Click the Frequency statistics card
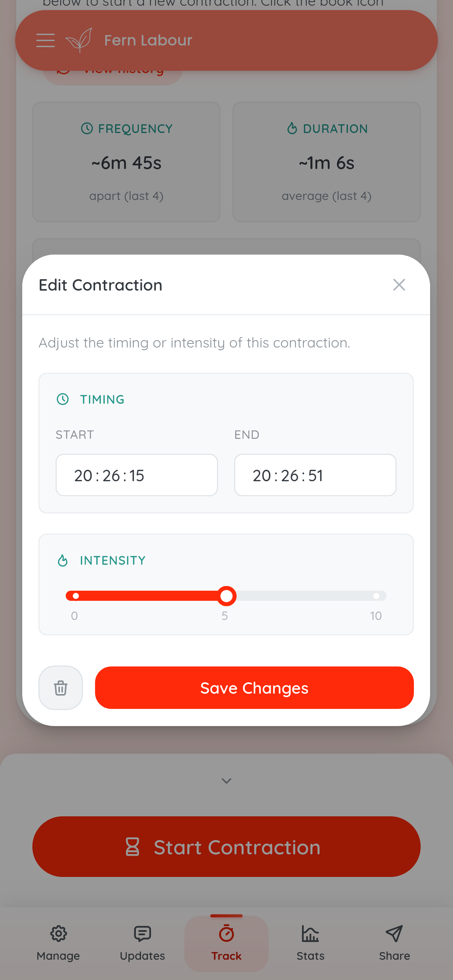The image size is (453, 980). 126,162
